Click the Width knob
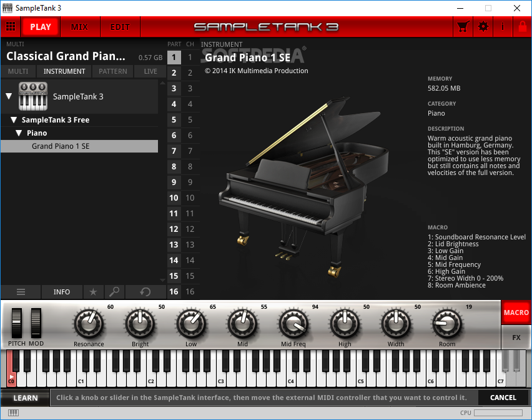Screen dimensions: 532x420 [396, 323]
